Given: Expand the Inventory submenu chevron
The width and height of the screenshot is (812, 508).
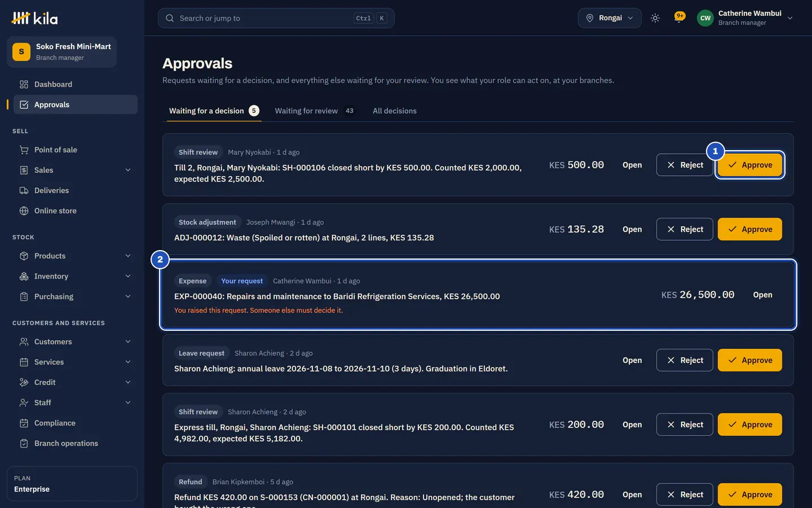Looking at the screenshot, I should [x=128, y=276].
